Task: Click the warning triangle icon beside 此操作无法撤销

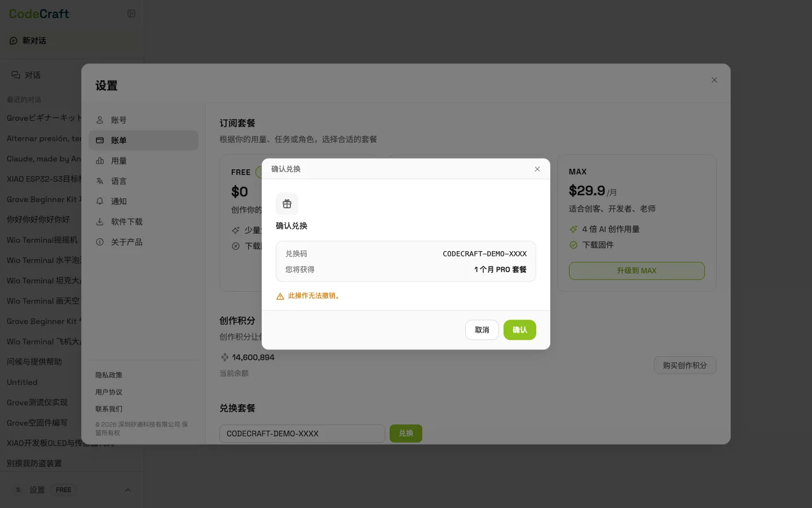Action: point(280,296)
